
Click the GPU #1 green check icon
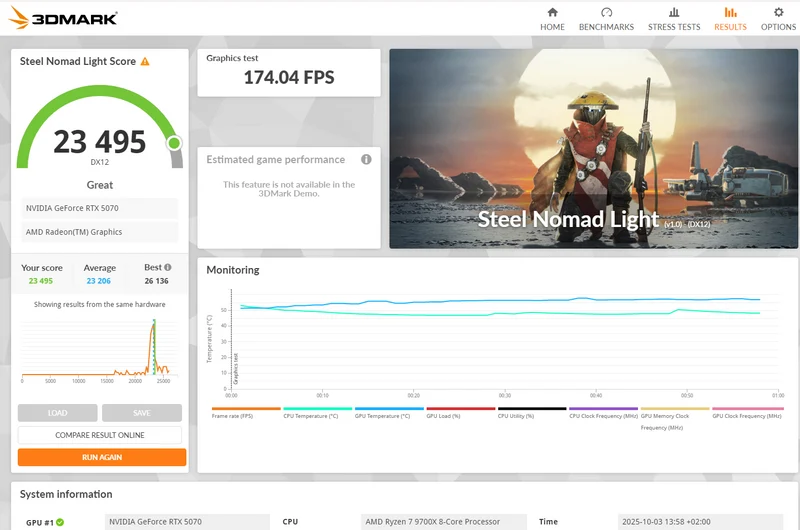pyautogui.click(x=60, y=522)
